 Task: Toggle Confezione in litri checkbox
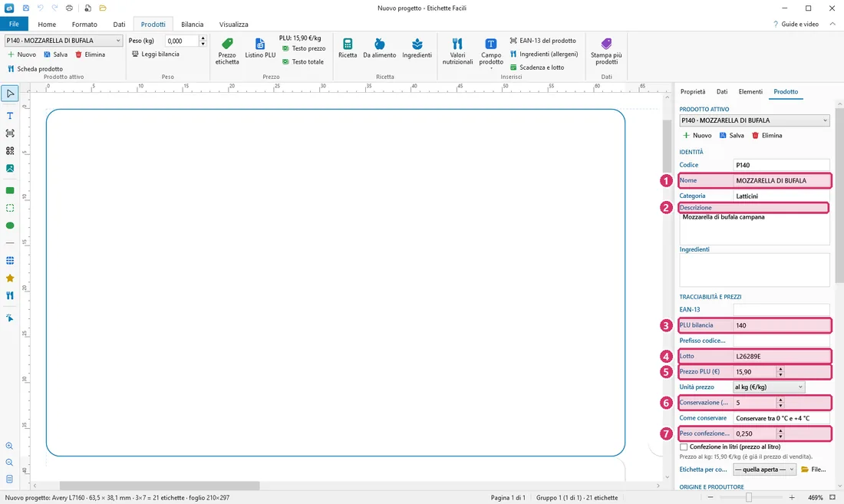[684, 447]
